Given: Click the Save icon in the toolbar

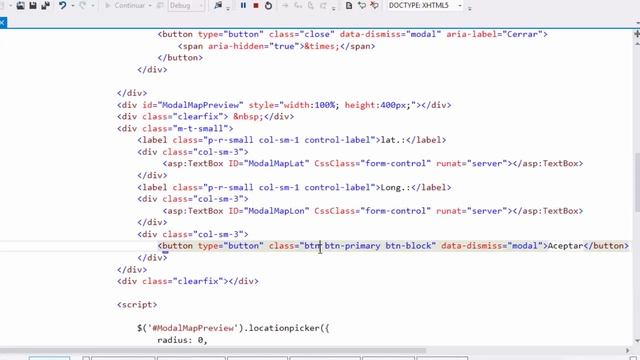Looking at the screenshot, I should coord(33,5).
